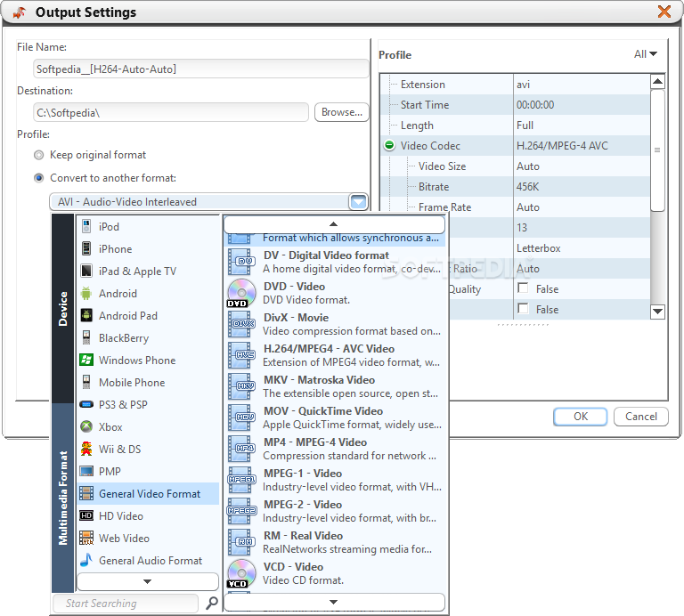Collapse the Video Codec group

coord(389,145)
